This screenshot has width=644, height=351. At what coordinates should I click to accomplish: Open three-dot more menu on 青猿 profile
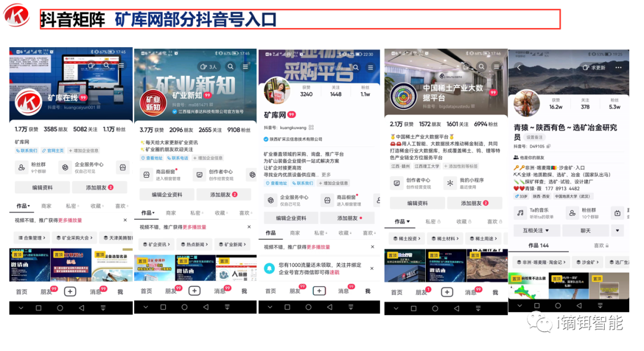click(x=618, y=68)
